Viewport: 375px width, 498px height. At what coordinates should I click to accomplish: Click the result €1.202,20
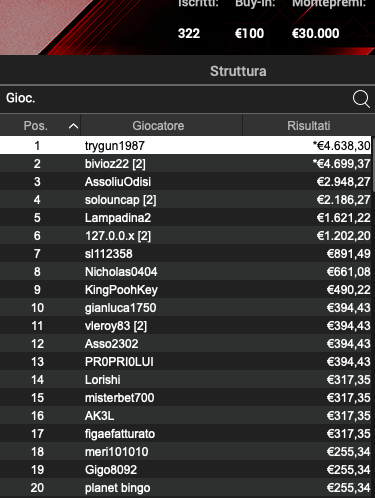343,236
